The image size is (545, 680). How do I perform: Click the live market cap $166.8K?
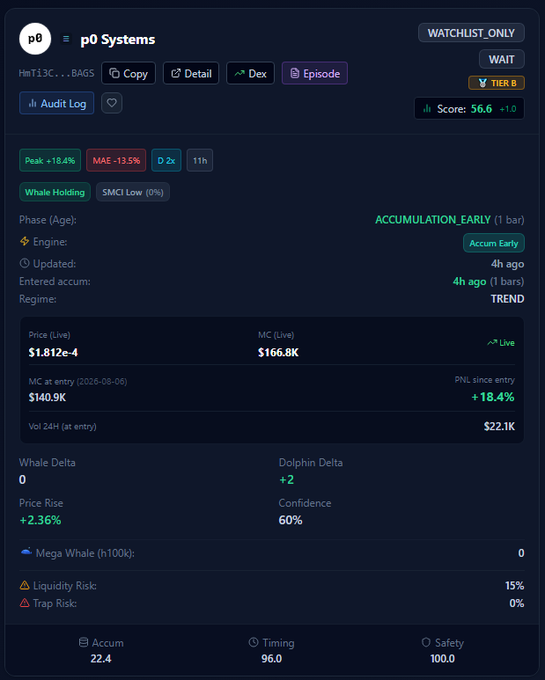(278, 353)
